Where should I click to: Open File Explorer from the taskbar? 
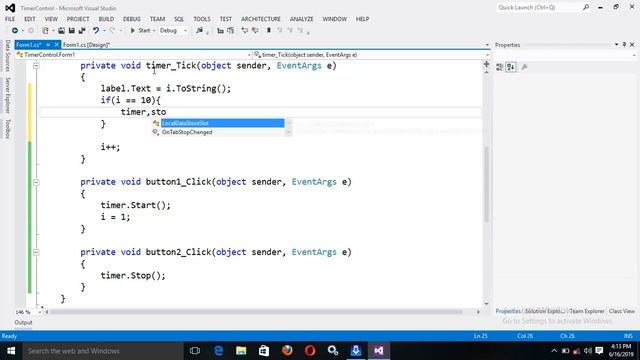(241, 351)
